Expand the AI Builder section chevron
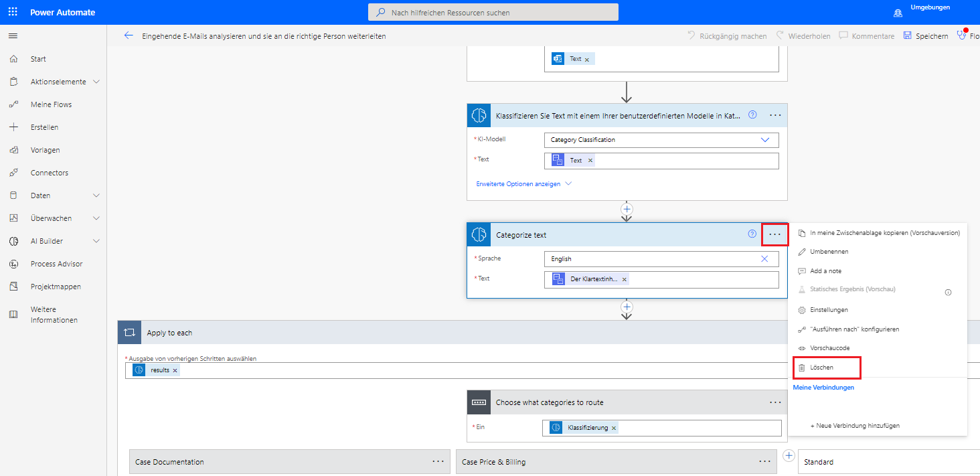 coord(96,241)
